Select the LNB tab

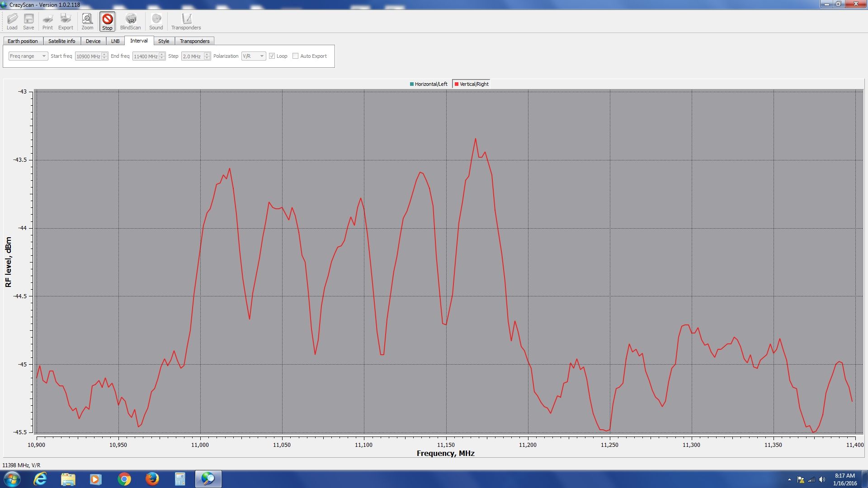tap(115, 41)
